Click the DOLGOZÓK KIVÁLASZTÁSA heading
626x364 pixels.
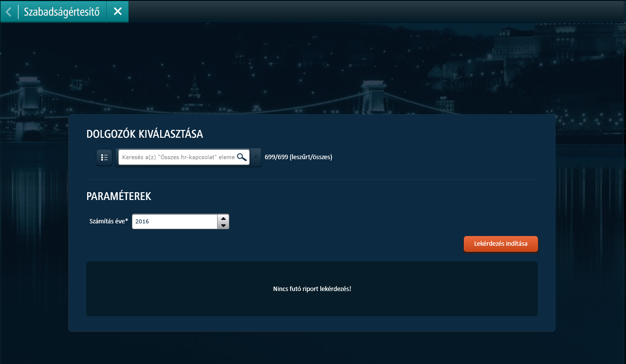145,134
